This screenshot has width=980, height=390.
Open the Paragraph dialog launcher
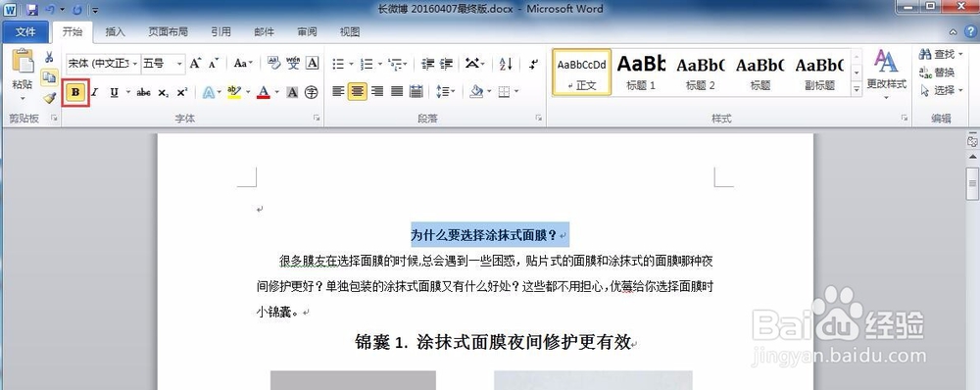pos(538,118)
